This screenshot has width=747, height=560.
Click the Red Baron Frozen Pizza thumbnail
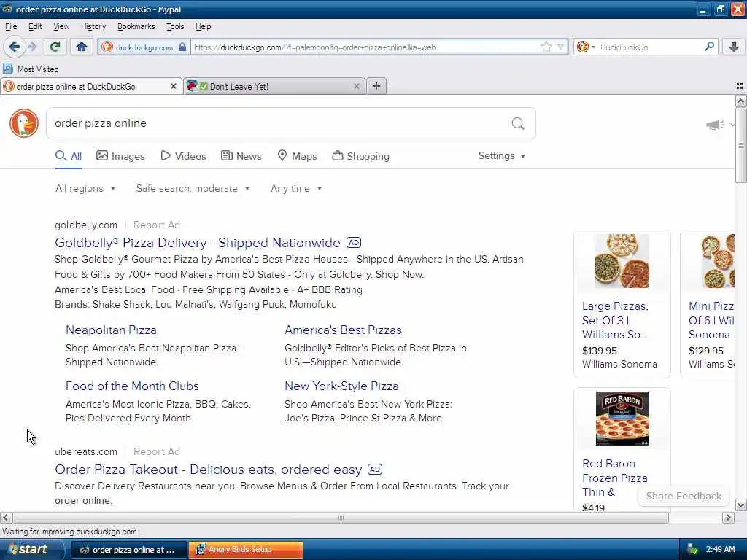coord(622,419)
